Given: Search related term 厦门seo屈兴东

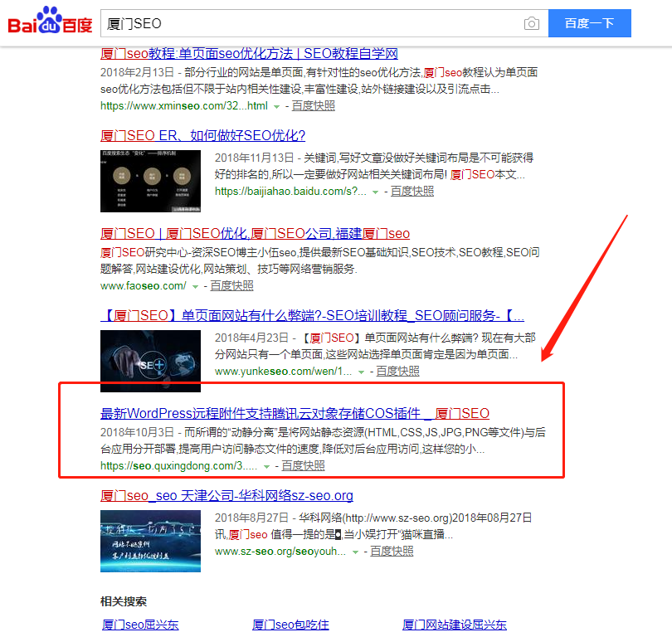Looking at the screenshot, I should [x=140, y=625].
